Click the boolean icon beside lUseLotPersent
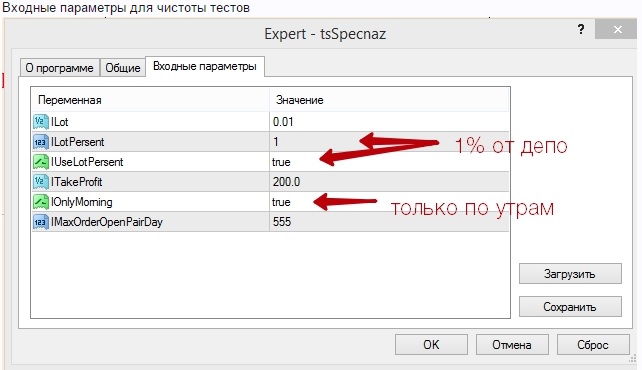The width and height of the screenshot is (642, 370). [x=41, y=162]
